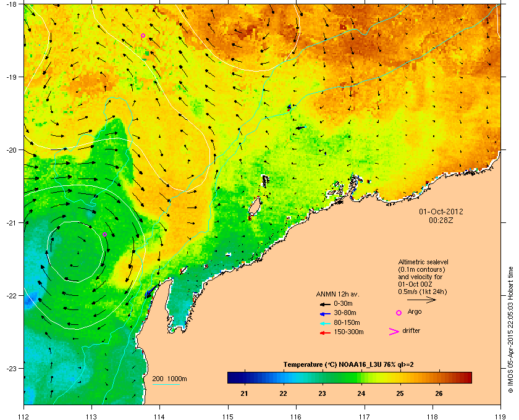Click the 'ANMN 12h av.' heading

[337, 294]
